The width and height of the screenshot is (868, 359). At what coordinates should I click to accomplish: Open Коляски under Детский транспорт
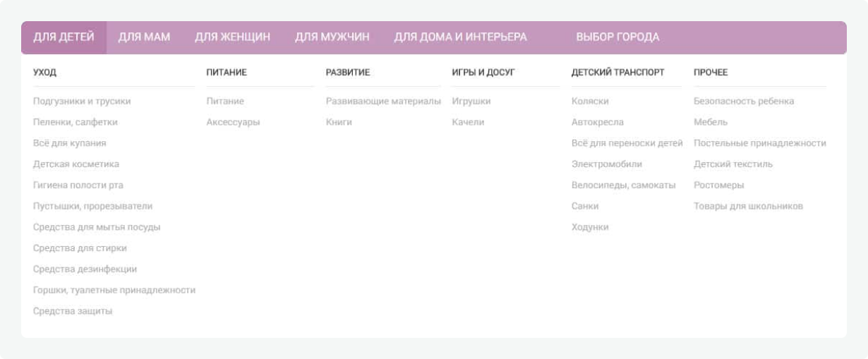pos(590,102)
